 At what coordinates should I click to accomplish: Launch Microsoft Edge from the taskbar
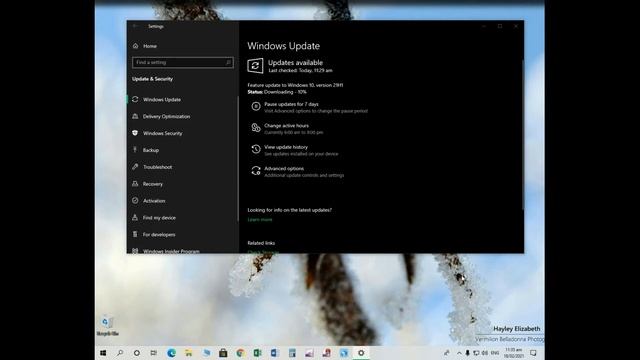171,353
